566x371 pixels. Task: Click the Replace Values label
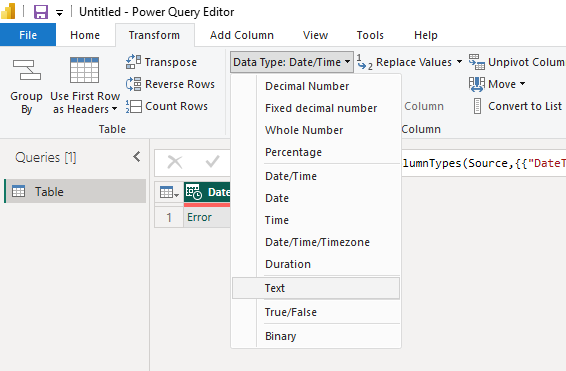pyautogui.click(x=414, y=62)
